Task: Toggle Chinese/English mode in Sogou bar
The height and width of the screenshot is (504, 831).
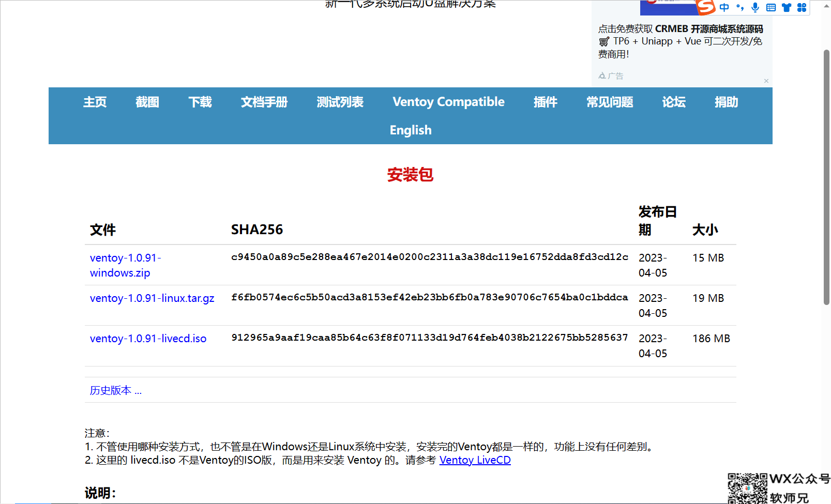Action: coord(724,7)
